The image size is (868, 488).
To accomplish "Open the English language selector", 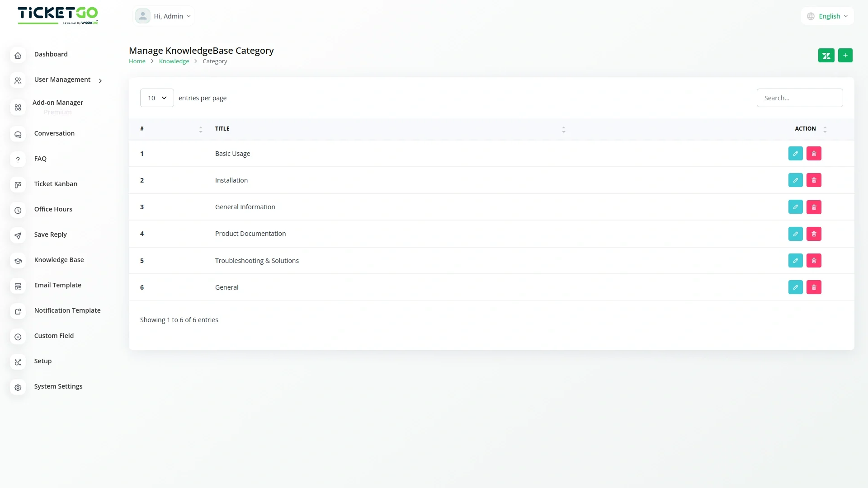I will click(x=827, y=16).
